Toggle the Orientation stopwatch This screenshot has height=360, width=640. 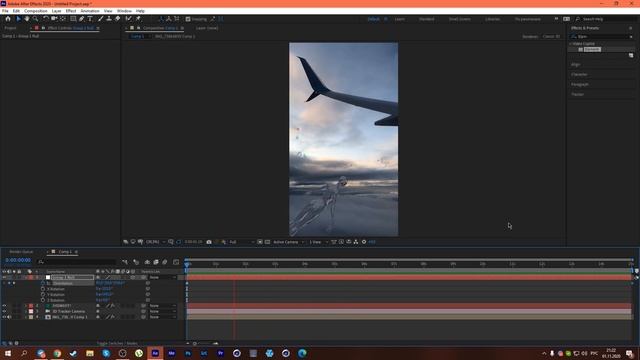click(43, 283)
